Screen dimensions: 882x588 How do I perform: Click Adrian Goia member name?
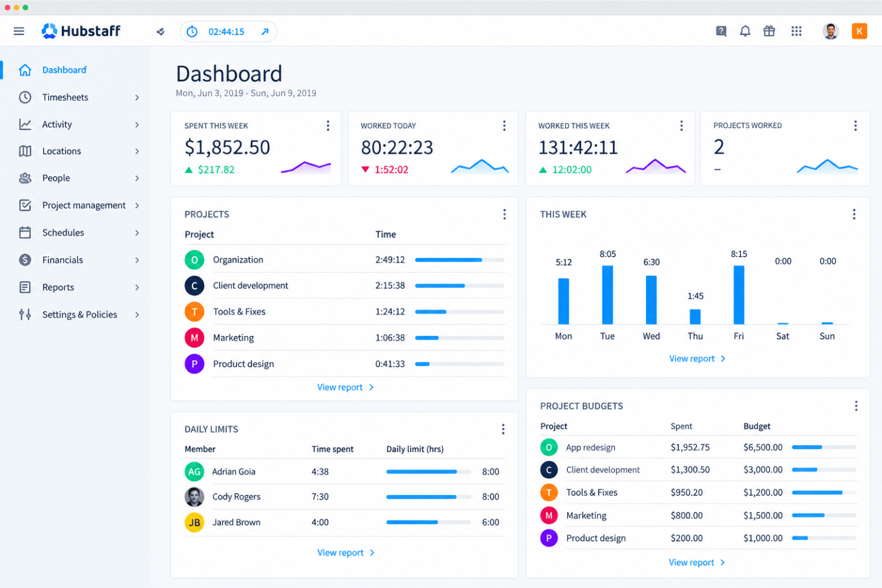point(234,472)
